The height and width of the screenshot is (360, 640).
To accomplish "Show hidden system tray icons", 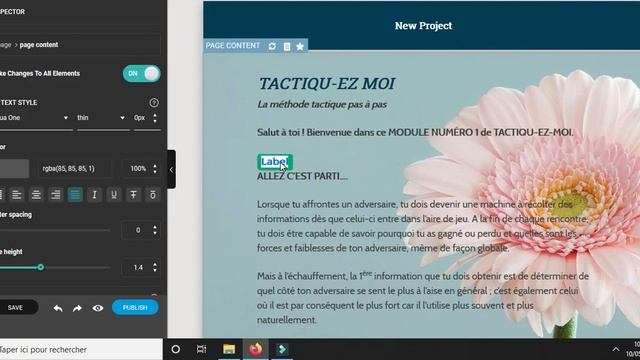I will pyautogui.click(x=616, y=349).
